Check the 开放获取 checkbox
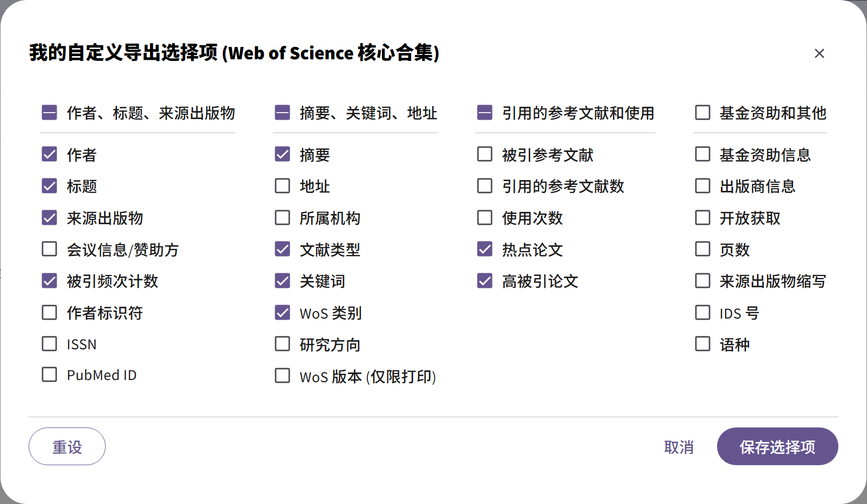This screenshot has height=504, width=867. pos(702,218)
